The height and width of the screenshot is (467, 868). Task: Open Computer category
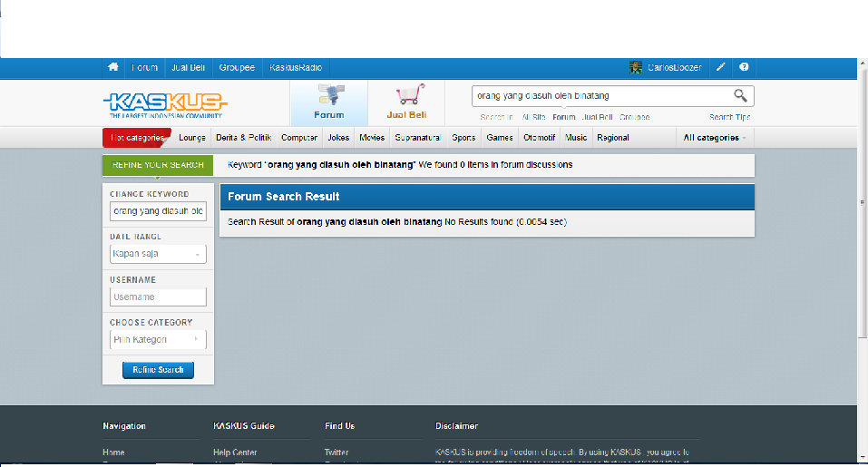coord(299,138)
